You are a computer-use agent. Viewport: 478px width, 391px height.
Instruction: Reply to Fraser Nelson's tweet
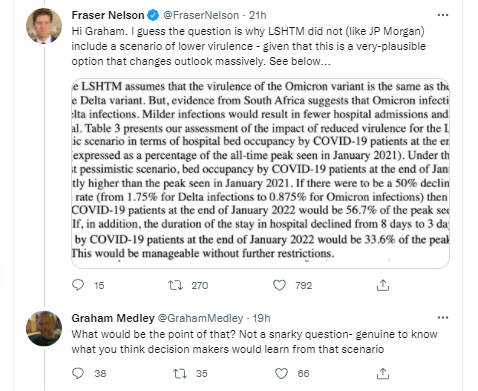tap(78, 285)
